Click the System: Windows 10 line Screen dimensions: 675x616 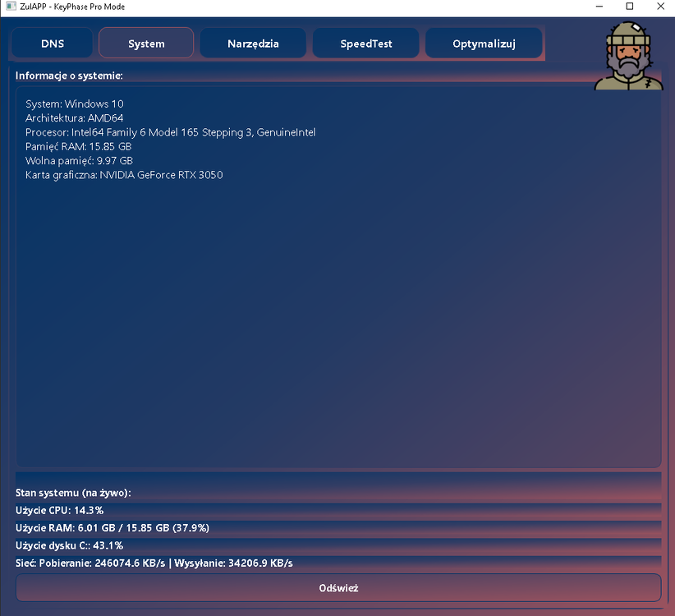75,103
